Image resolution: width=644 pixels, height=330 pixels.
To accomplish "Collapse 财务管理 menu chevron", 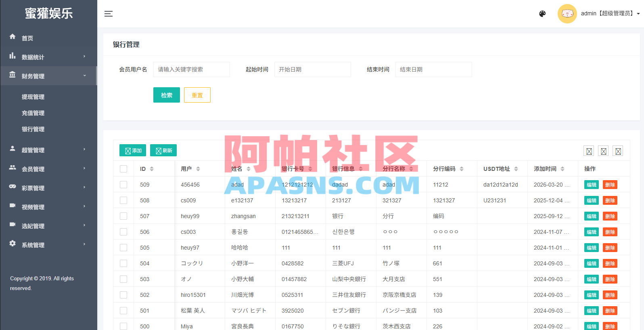I will [x=84, y=75].
